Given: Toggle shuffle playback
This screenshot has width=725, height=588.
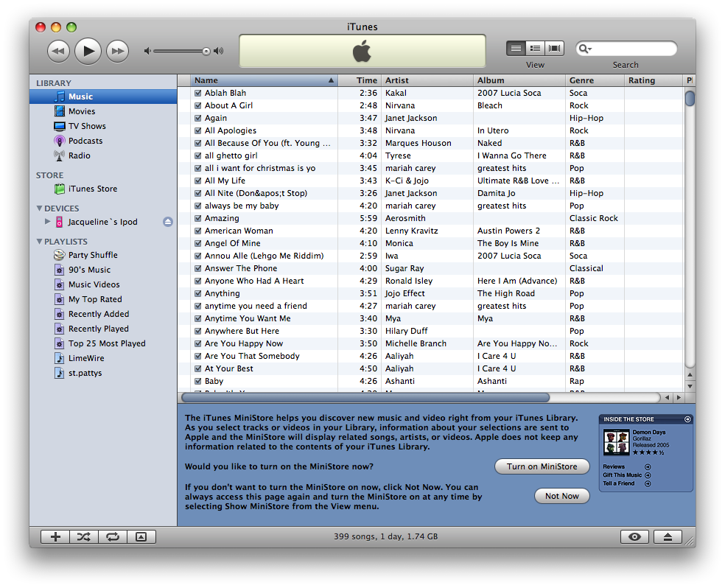Looking at the screenshot, I should (84, 536).
